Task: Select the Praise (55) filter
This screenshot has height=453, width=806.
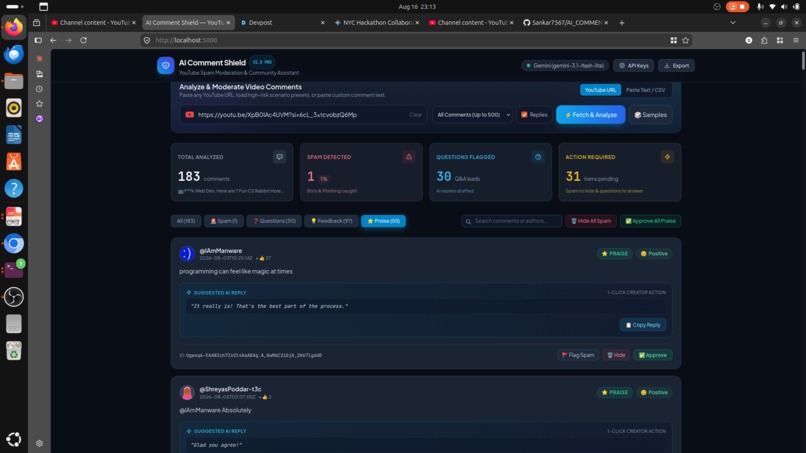Action: [383, 221]
